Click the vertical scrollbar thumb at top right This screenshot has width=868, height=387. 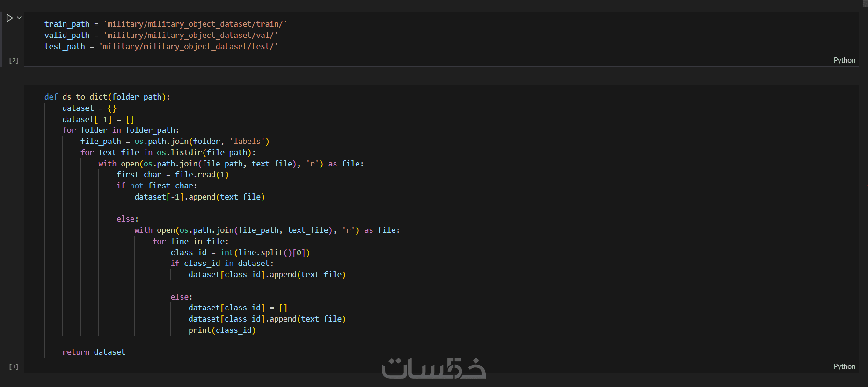865,4
